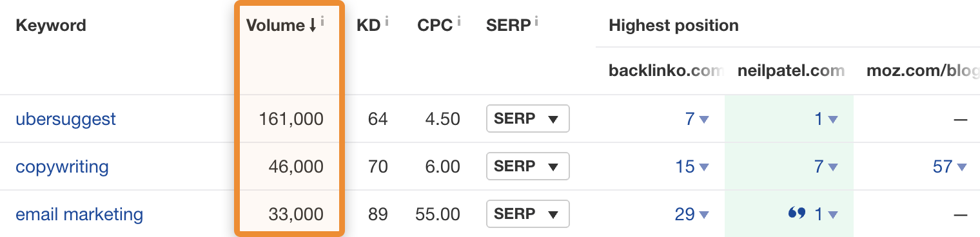980x237 pixels.
Task: Click the CPC column info icon
Action: (459, 21)
